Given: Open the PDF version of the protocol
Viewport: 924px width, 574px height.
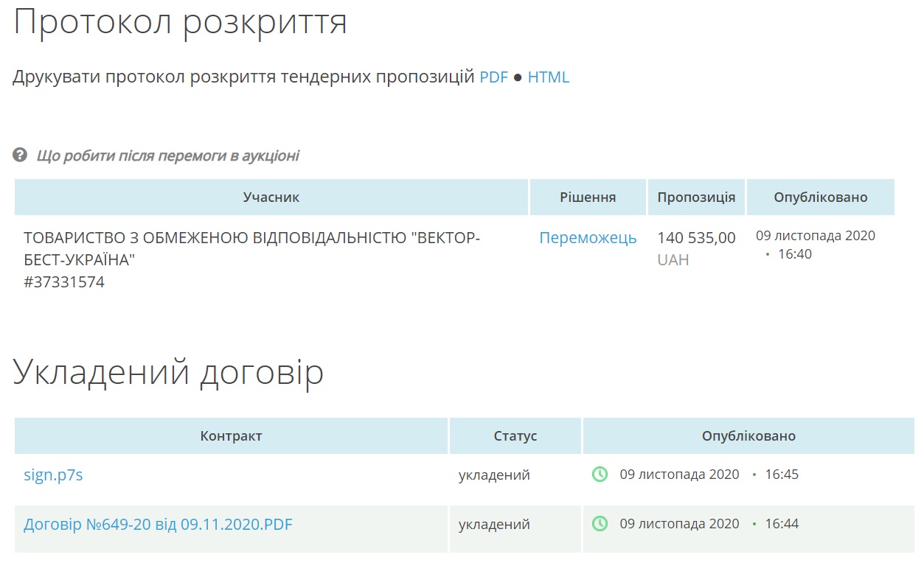Looking at the screenshot, I should coord(493,77).
